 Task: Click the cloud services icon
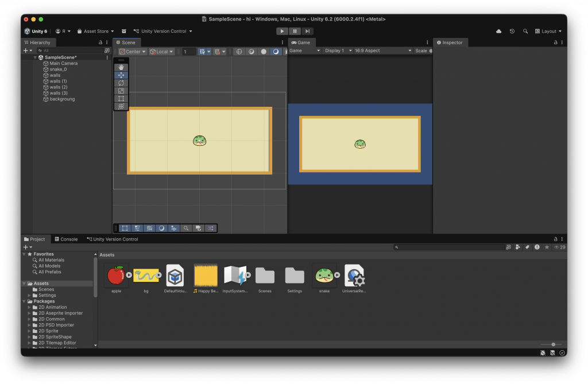pos(498,32)
